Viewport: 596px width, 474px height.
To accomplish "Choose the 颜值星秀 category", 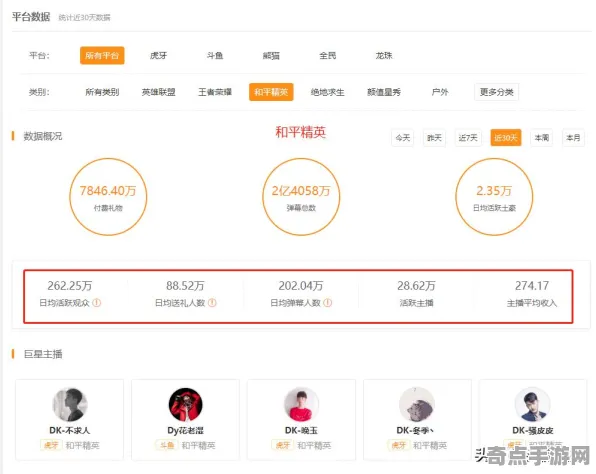I will point(384,92).
